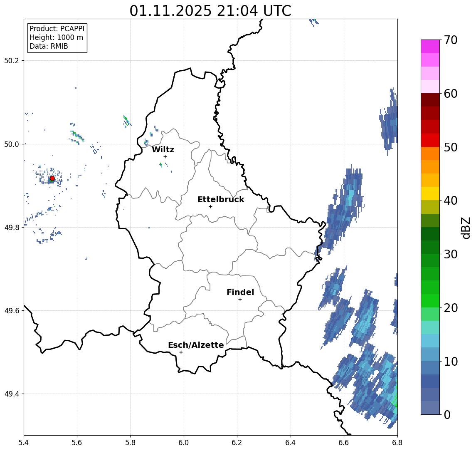Click the Esch/Alzette city label

(x=196, y=345)
